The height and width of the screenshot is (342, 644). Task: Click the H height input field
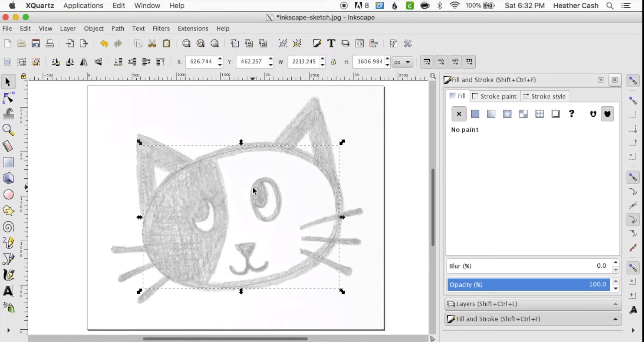[x=369, y=62]
